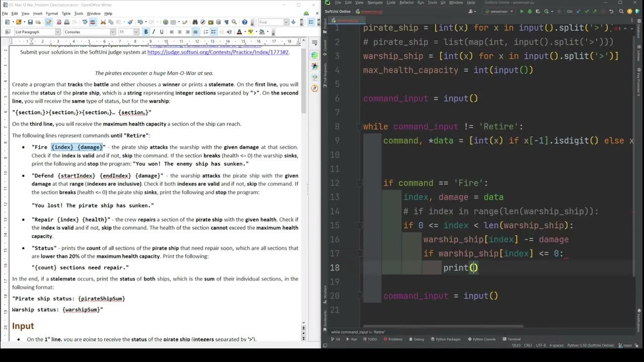The width and height of the screenshot is (644, 362).
Task: Save the document in OpenOffice Writer
Action: pos(30,22)
